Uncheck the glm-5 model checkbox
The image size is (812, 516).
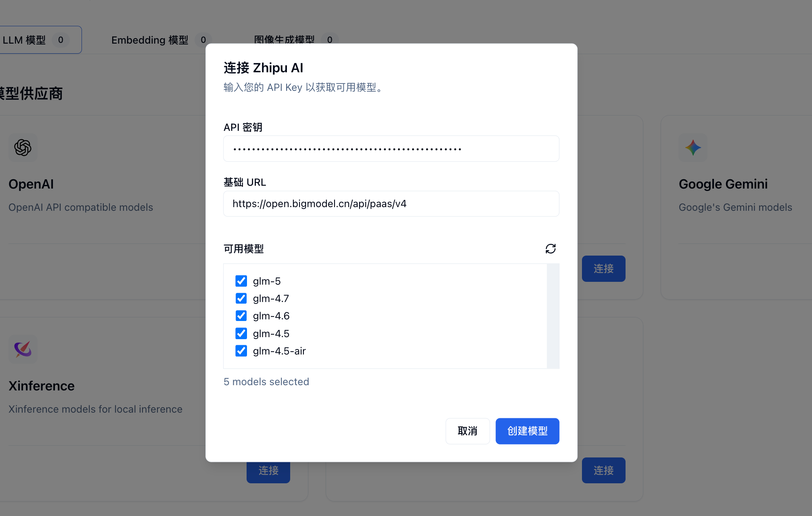pos(241,281)
